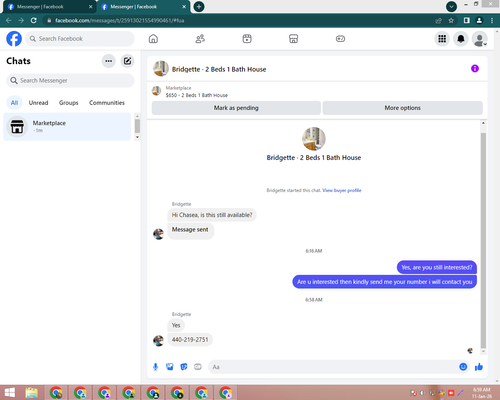Go back in browser
Viewport: 500px width, 400px height.
tap(9, 21)
